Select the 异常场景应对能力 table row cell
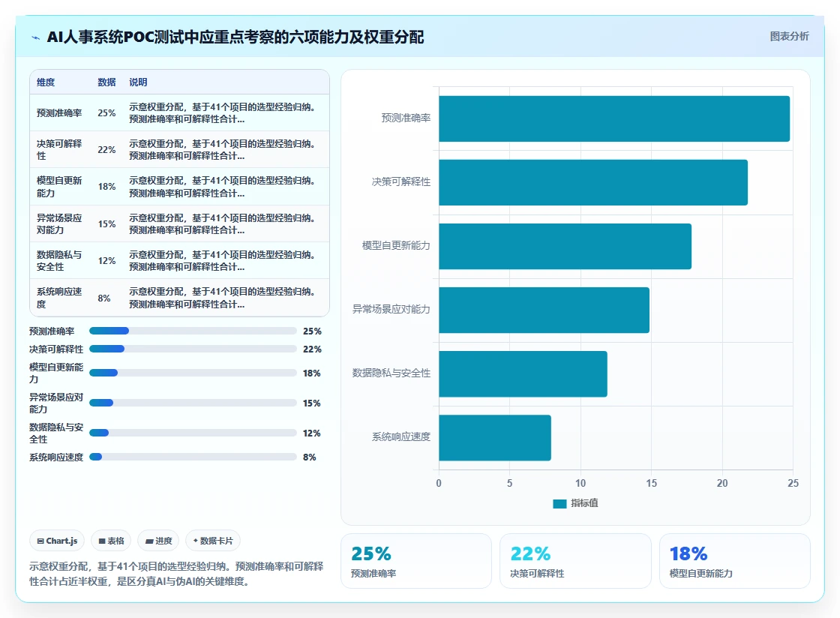840x618 pixels. click(59, 223)
